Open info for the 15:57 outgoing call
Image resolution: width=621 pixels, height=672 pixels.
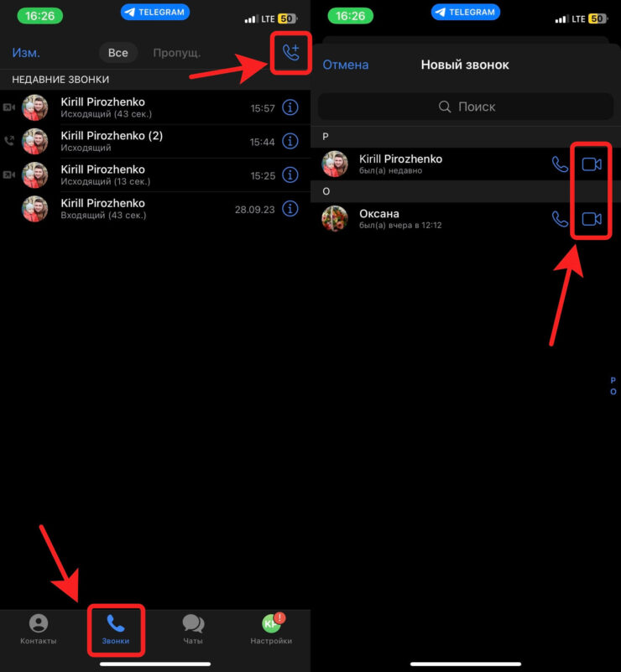coord(290,108)
